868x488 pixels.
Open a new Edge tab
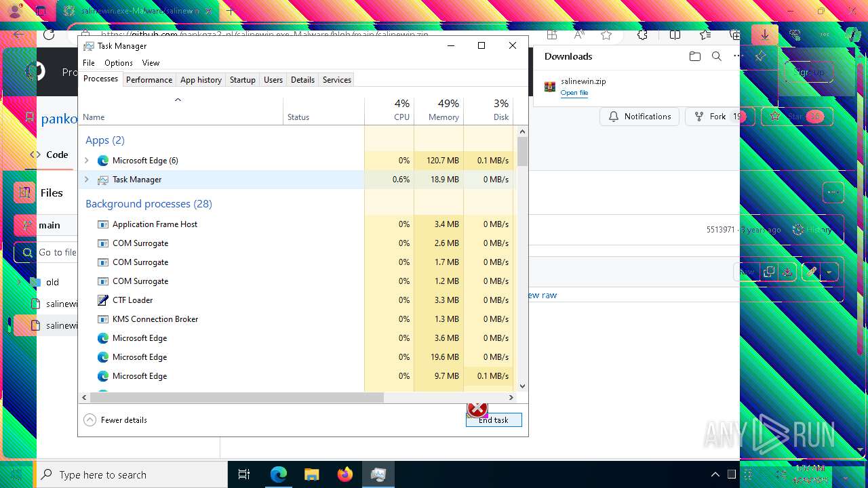tap(230, 11)
